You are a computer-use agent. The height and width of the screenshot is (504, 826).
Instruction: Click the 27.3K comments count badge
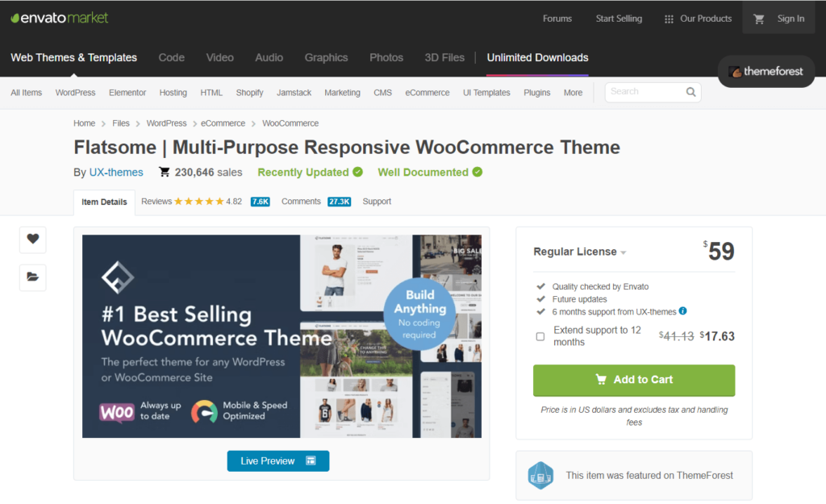click(339, 202)
